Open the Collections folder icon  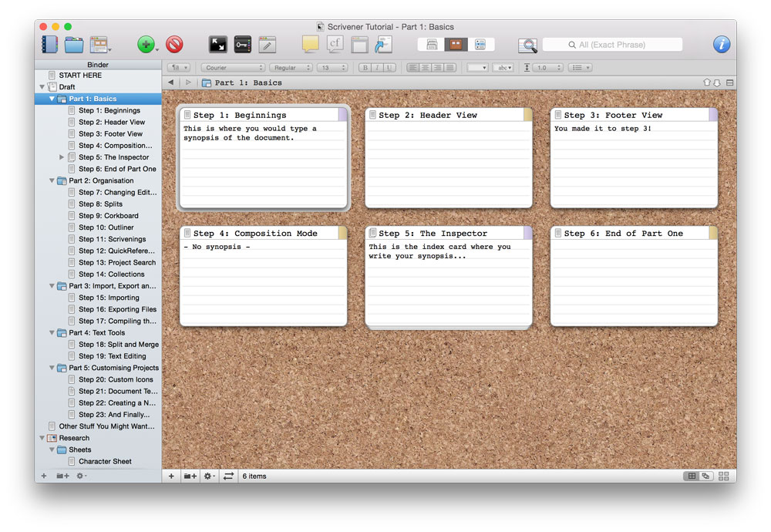tap(74, 44)
